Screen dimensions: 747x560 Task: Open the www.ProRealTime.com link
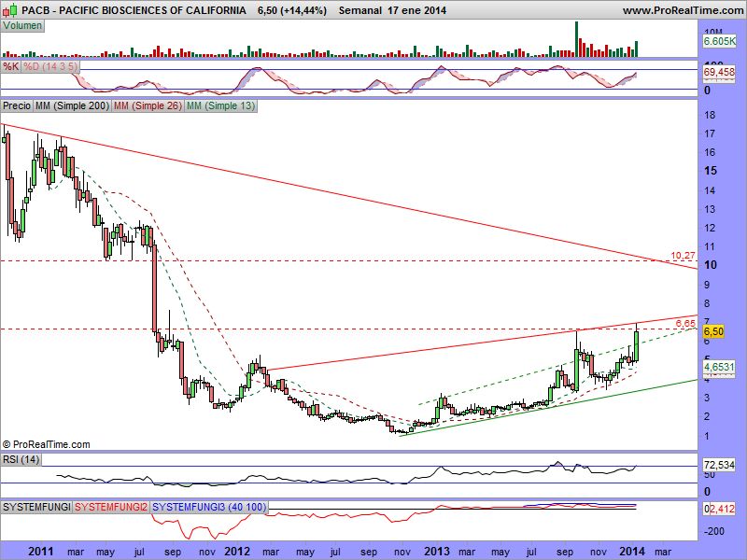coord(683,10)
